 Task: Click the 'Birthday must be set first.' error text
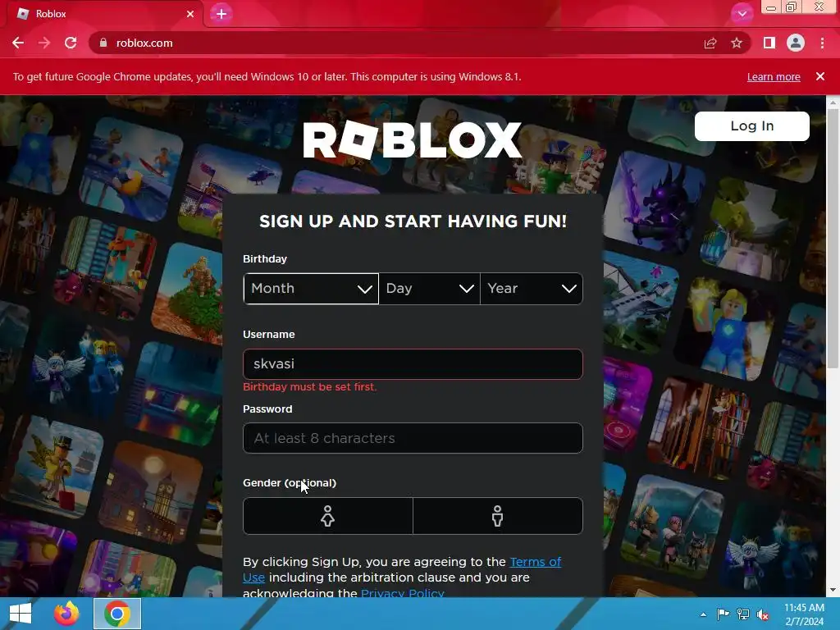[x=309, y=387]
